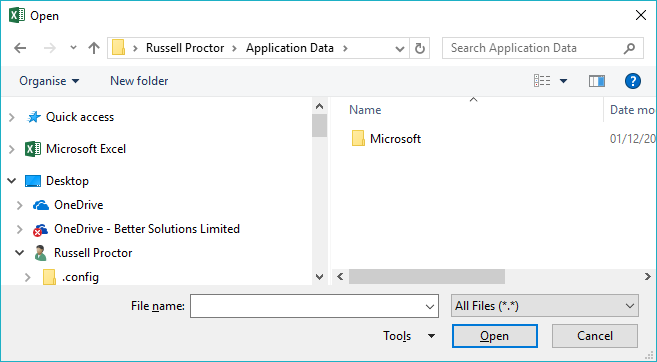
Task: Go back with the left arrow
Action: (20, 48)
